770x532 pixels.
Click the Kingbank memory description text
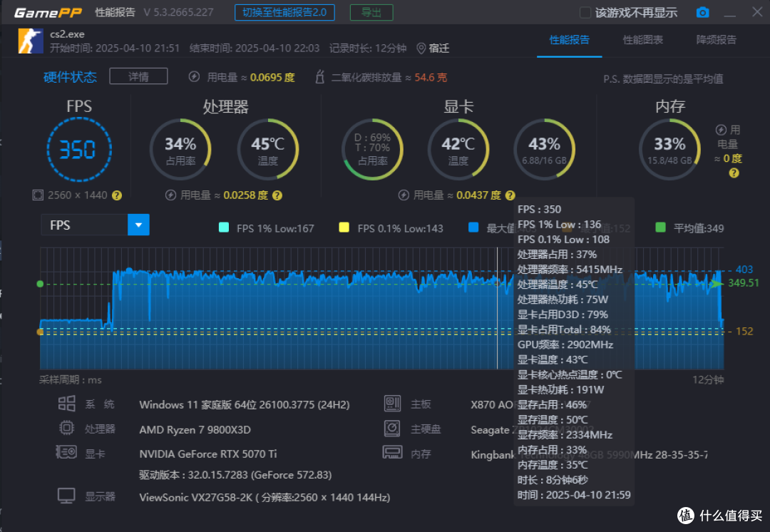[x=589, y=455]
